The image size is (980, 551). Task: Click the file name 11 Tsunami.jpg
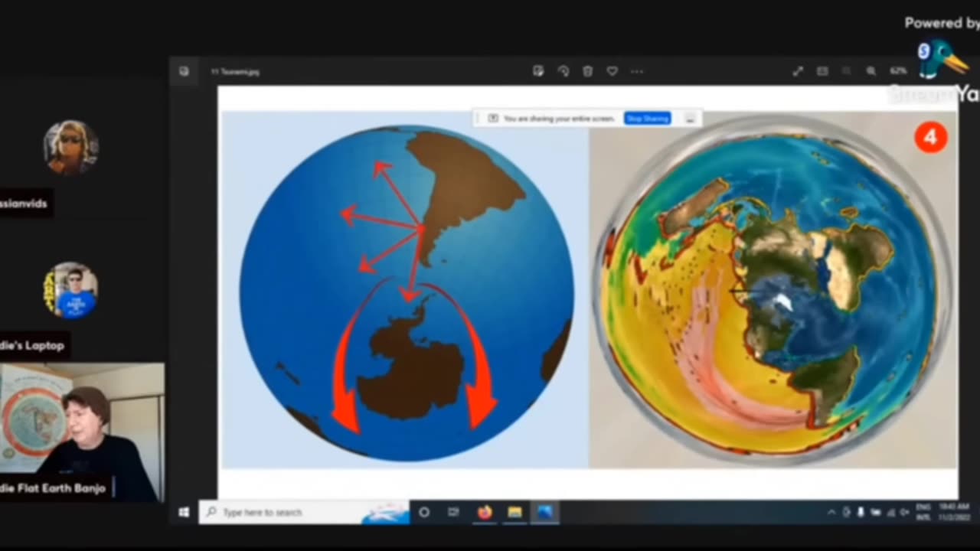tap(235, 72)
